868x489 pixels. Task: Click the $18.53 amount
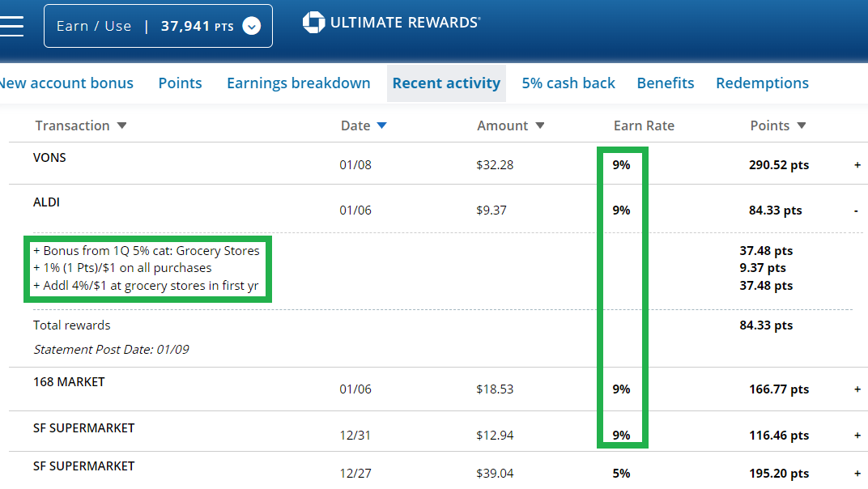pyautogui.click(x=495, y=389)
